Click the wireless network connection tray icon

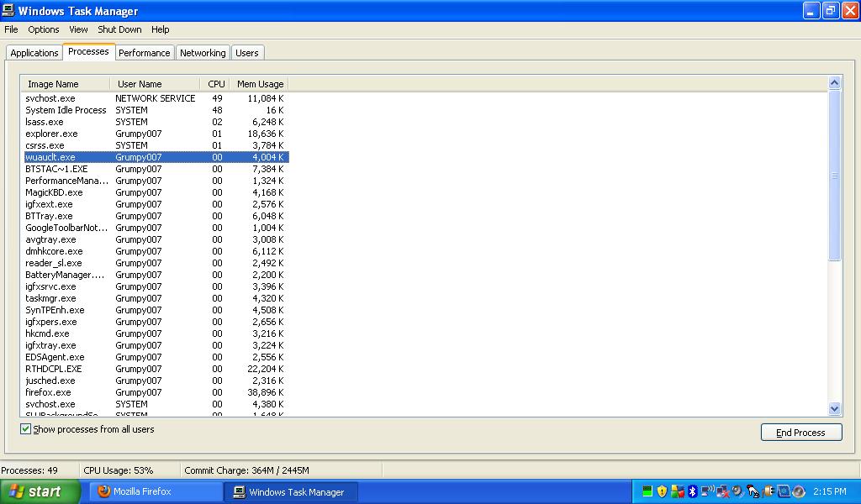point(708,491)
